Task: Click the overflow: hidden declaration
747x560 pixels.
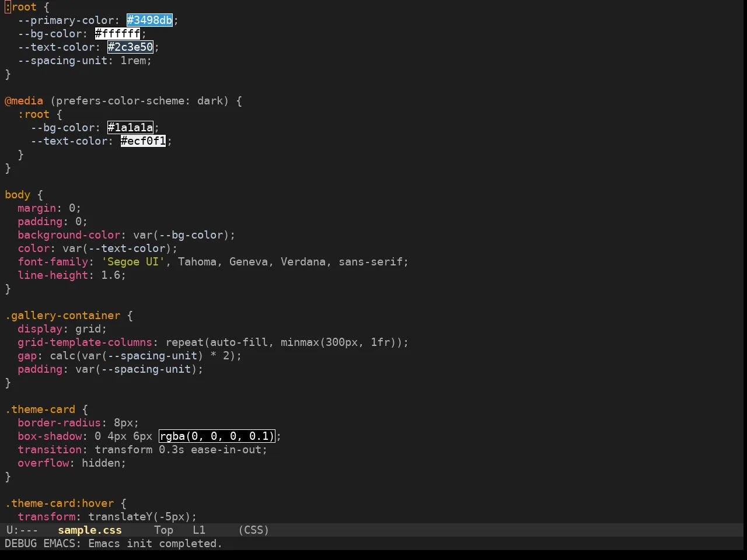Action: [x=72, y=463]
